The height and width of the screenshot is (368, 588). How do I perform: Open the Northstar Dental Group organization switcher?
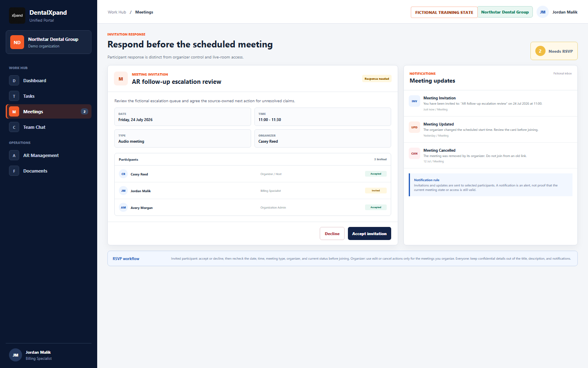49,42
